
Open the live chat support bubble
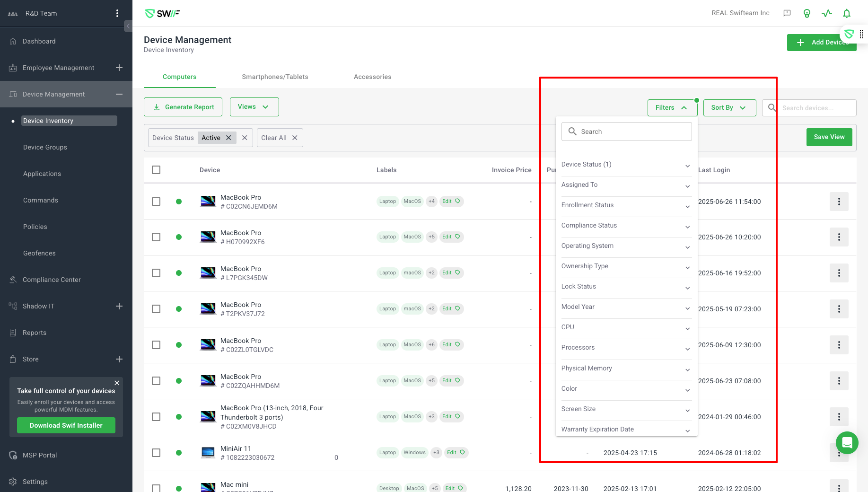847,443
